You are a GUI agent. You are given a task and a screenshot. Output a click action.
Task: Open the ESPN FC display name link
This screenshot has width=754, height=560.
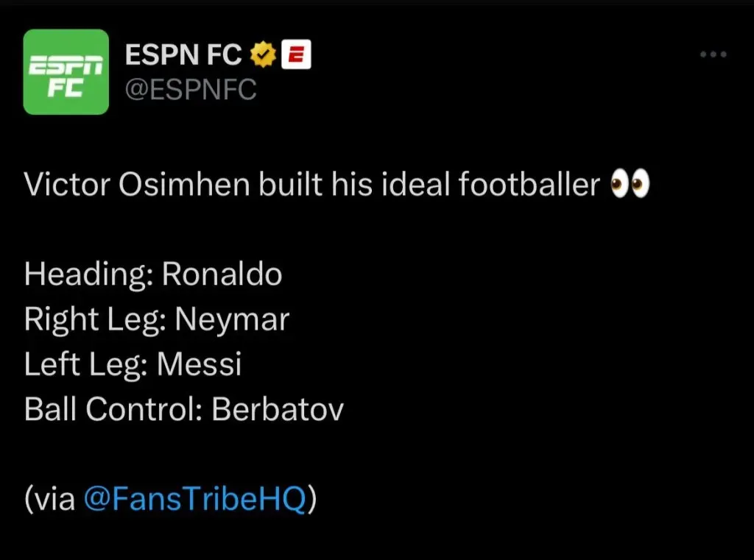[x=184, y=54]
